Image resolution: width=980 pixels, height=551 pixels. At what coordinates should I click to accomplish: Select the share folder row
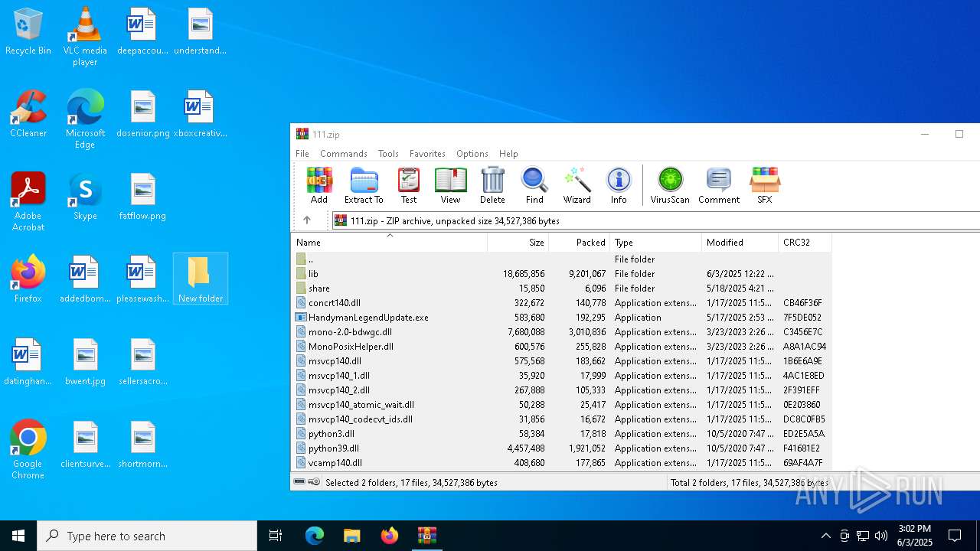[x=561, y=289]
